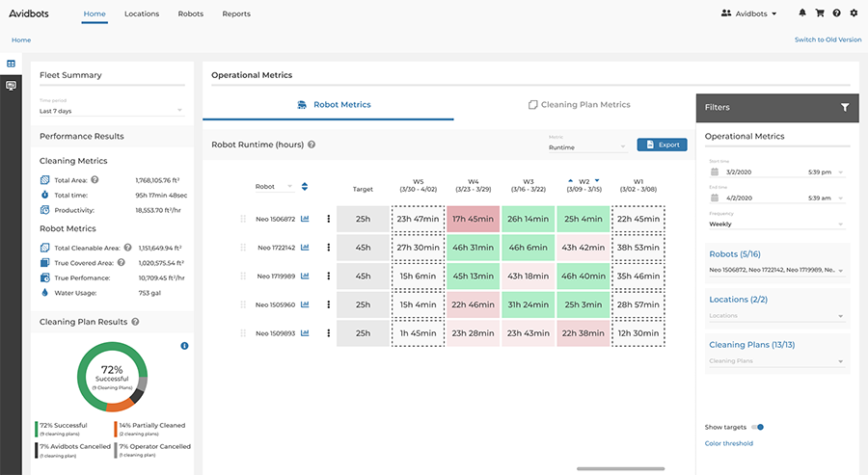Go to the Home nav tab
Image resolution: width=868 pixels, height=475 pixels.
click(95, 13)
